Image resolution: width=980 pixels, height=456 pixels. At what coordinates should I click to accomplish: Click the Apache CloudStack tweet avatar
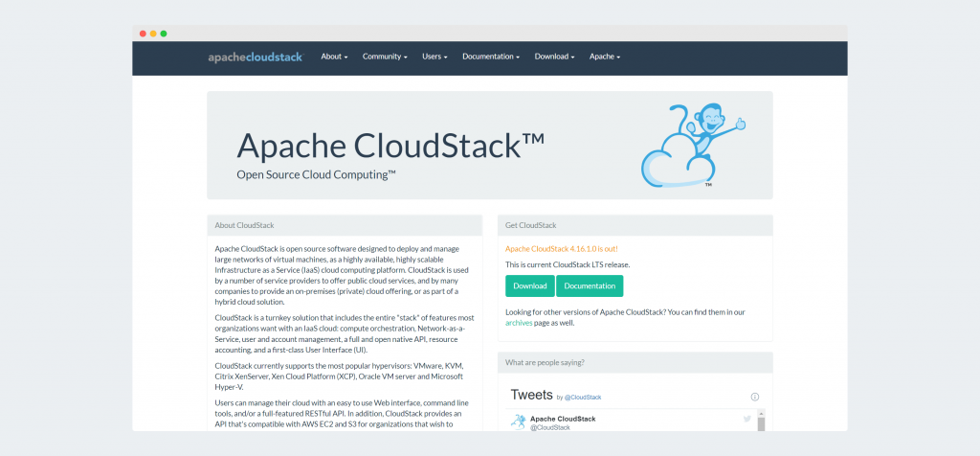[x=518, y=422]
